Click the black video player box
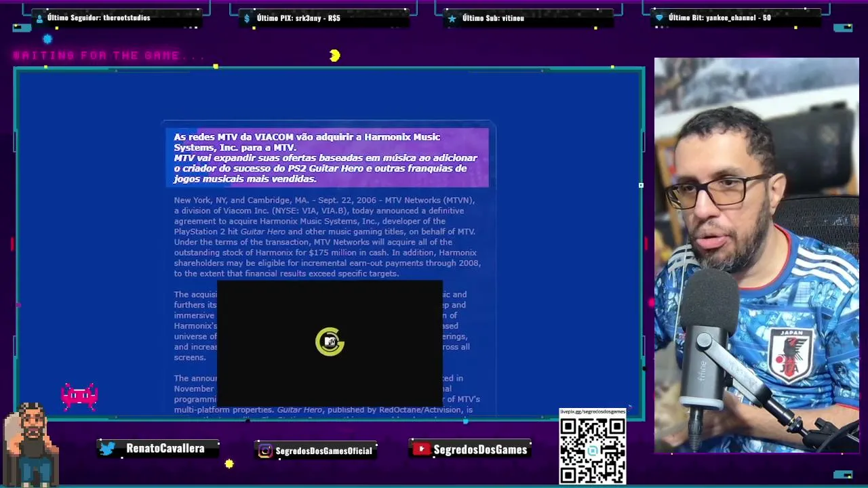The height and width of the screenshot is (488, 868). click(x=330, y=343)
